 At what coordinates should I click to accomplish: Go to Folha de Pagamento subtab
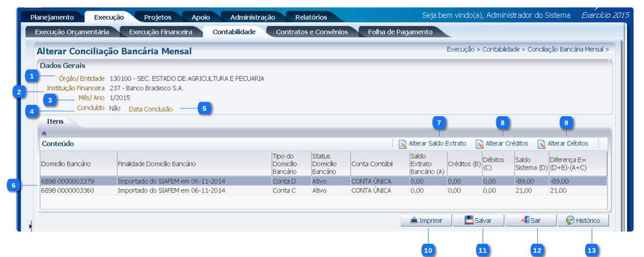coord(400,32)
